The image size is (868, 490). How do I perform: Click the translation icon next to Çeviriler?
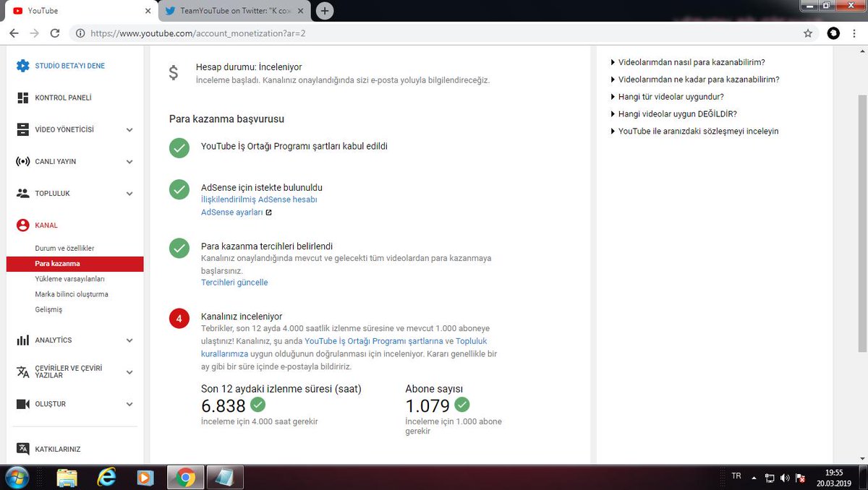(23, 371)
